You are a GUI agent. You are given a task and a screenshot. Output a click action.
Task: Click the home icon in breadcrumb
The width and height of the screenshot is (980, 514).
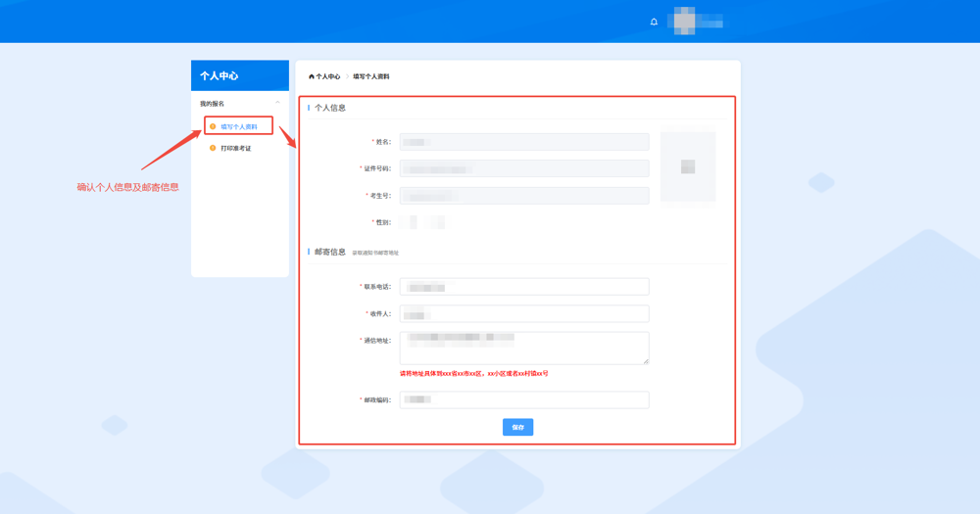coord(312,76)
